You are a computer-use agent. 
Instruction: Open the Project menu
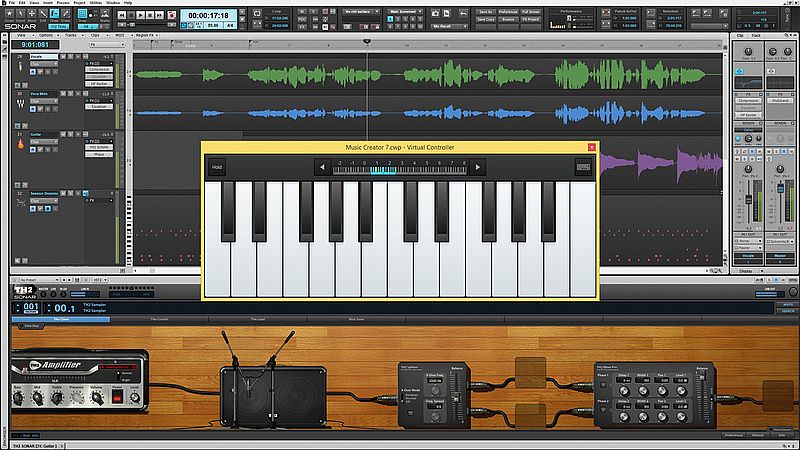(80, 3)
